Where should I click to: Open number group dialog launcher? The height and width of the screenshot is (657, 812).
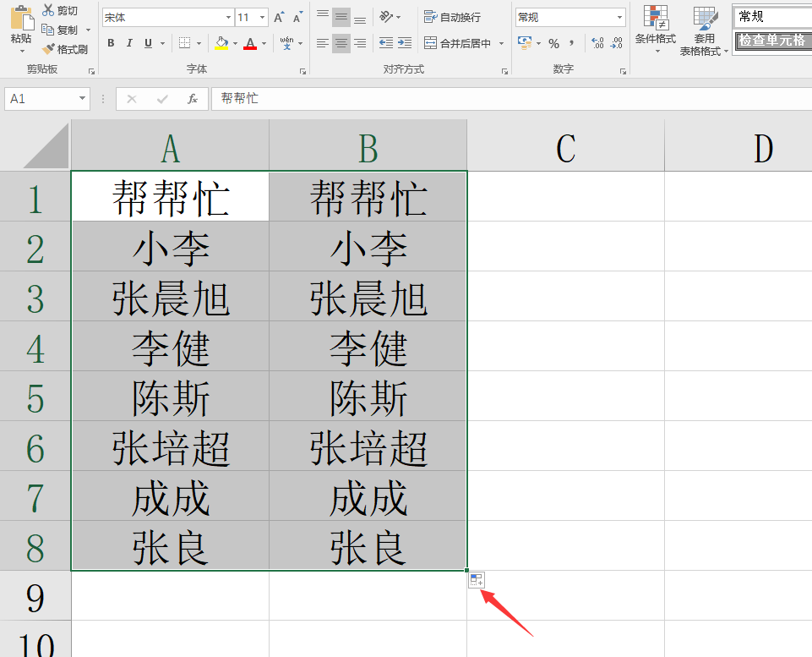point(623,71)
